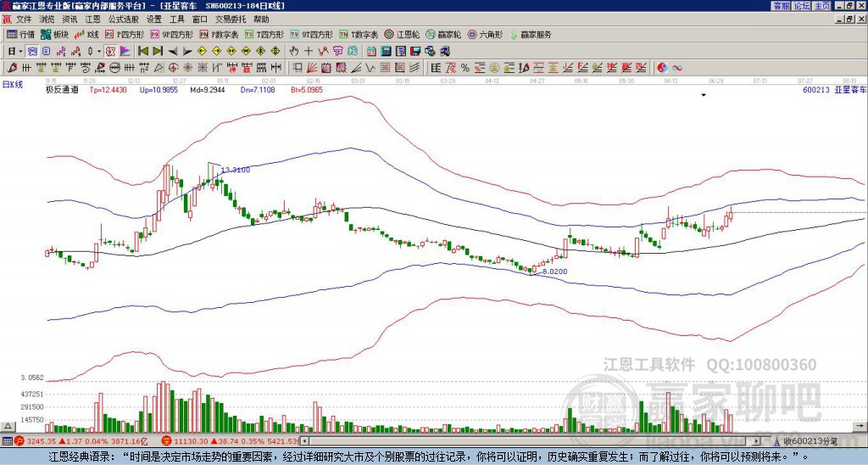Screen dimensions: 868x465
Task: Select the circle with horizontal line tool
Action: pos(114,68)
